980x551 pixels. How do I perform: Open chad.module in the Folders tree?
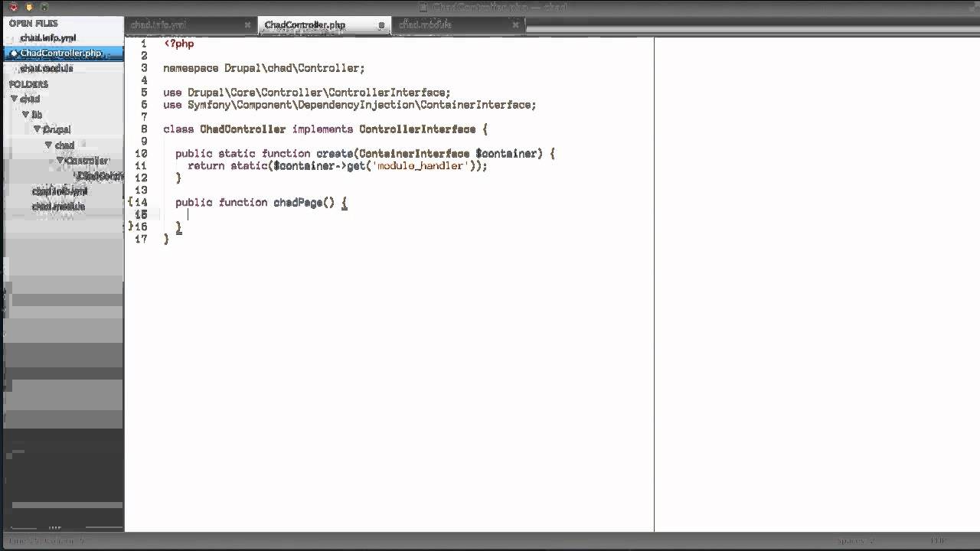(x=58, y=207)
